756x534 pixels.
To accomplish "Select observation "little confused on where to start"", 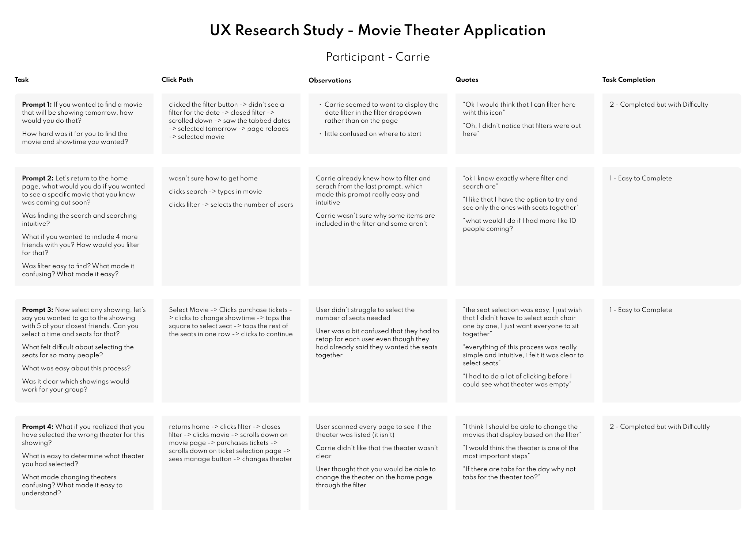I will point(373,134).
